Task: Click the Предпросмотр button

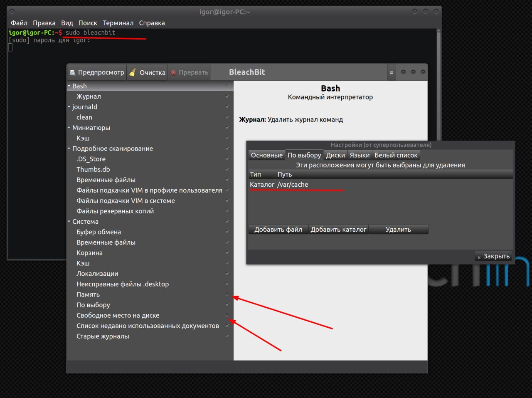Action: pos(97,72)
